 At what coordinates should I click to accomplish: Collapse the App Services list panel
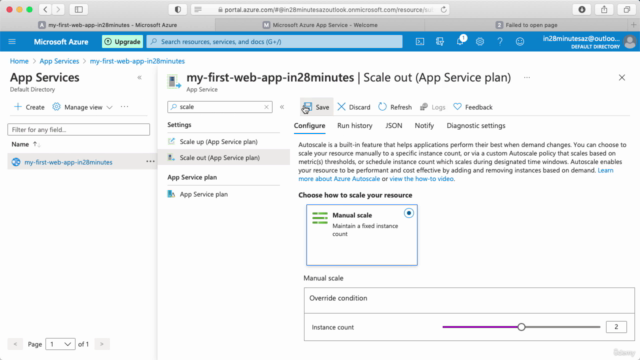point(139,77)
